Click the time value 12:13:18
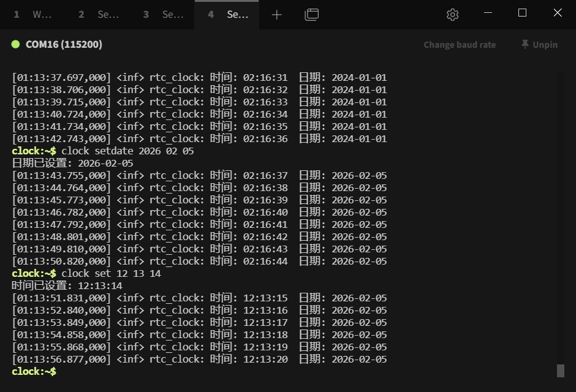Screen dimensions: 576x392 pos(265,335)
